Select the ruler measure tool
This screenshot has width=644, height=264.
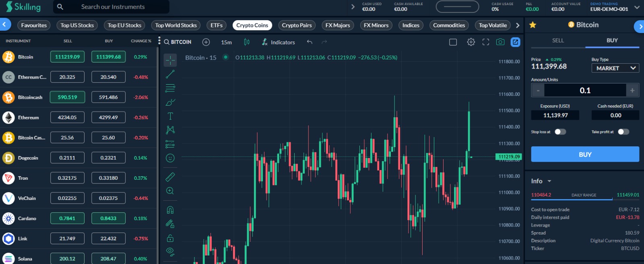pyautogui.click(x=170, y=177)
